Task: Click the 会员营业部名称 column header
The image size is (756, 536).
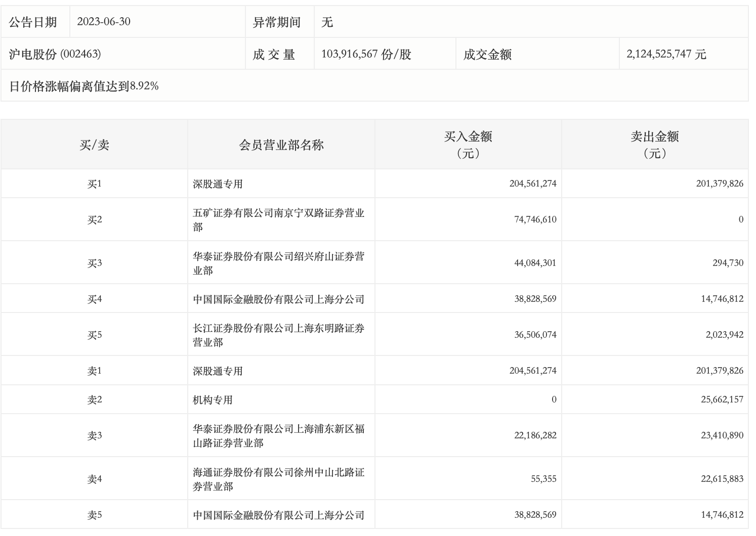Action: coord(281,145)
